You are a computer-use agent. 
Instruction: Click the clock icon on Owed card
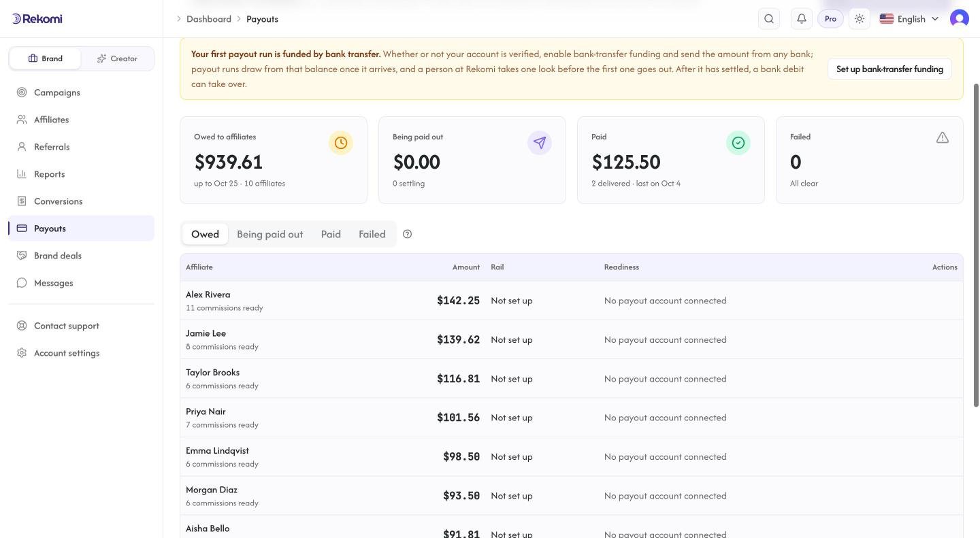(341, 143)
